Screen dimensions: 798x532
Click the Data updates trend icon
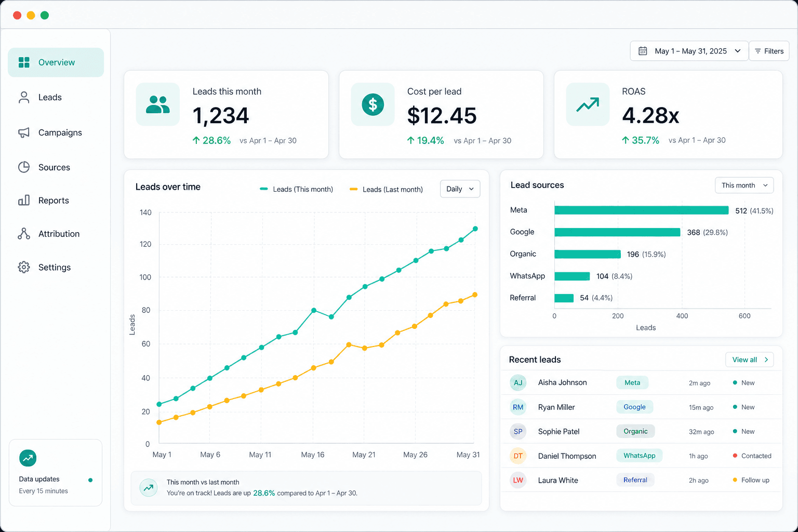[28, 458]
